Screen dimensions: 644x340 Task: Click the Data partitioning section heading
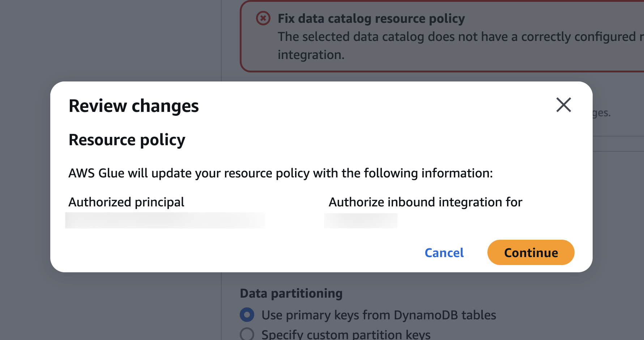pyautogui.click(x=291, y=293)
